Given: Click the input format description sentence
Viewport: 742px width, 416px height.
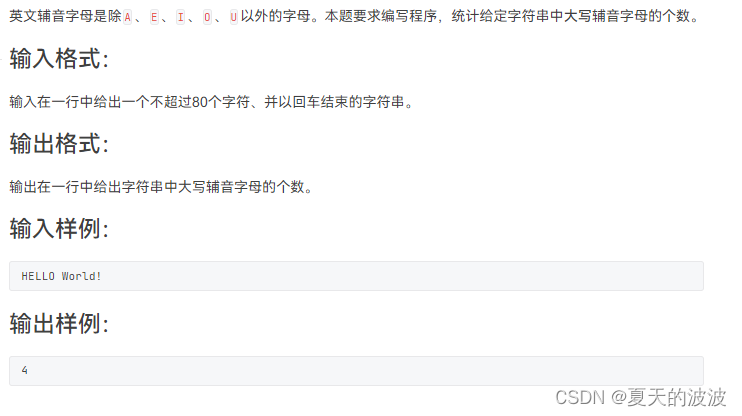Looking at the screenshot, I should click(x=212, y=102).
